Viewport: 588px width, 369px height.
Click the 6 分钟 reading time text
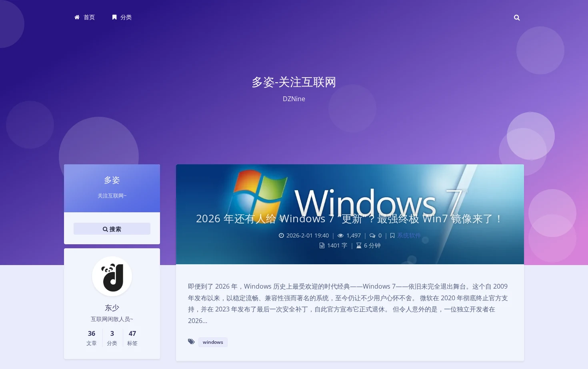click(372, 245)
